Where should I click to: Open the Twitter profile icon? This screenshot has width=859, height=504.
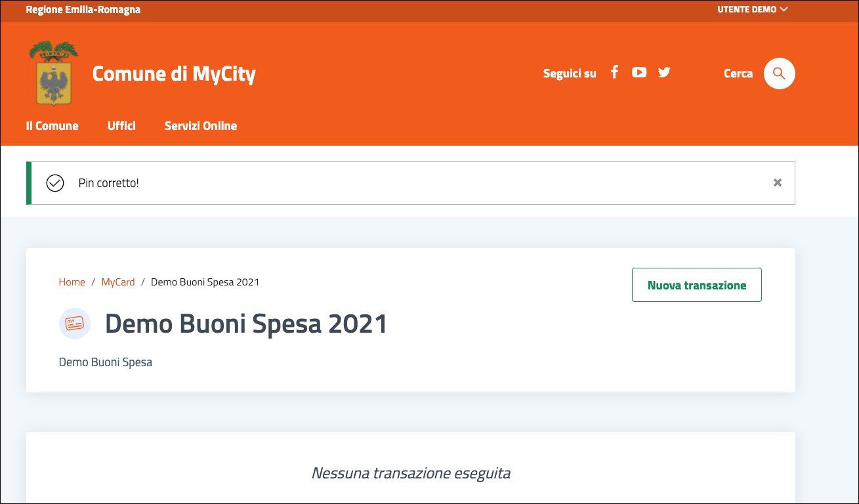click(x=664, y=73)
